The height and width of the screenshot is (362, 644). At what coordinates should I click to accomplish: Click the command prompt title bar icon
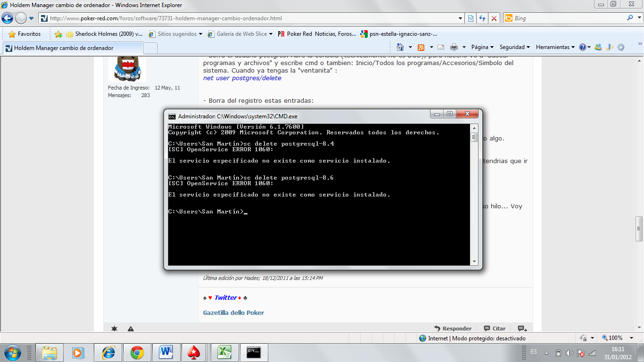point(172,116)
